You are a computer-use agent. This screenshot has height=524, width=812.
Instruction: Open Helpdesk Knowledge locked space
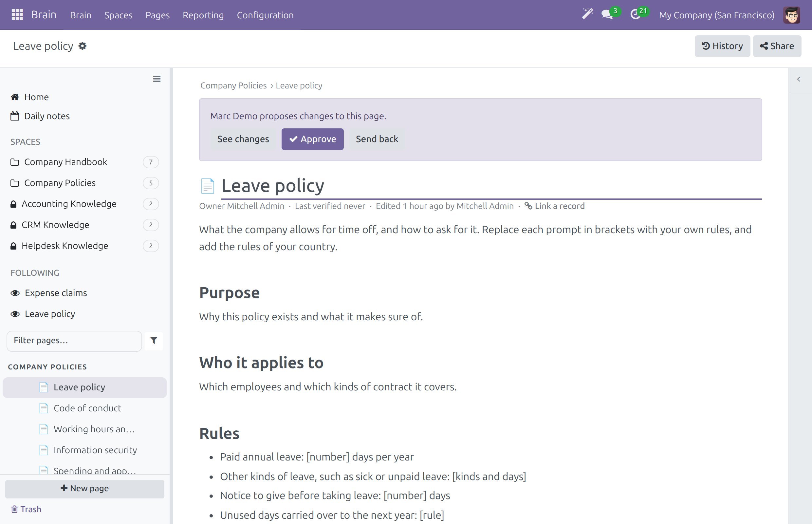pos(84,246)
